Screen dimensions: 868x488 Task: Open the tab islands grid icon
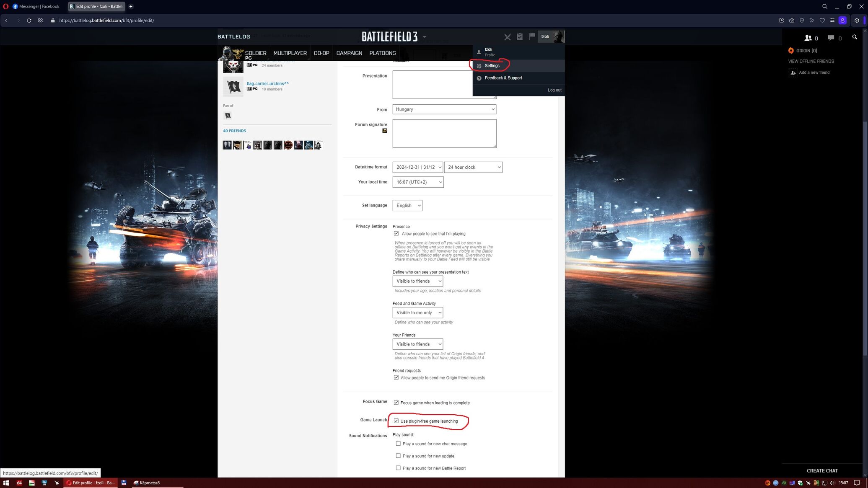coord(40,21)
